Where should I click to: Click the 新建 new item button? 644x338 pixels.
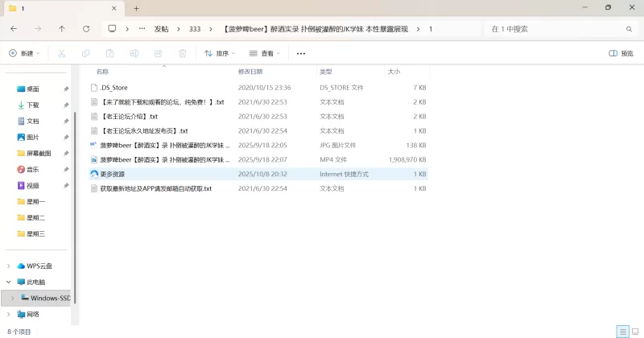[x=23, y=53]
